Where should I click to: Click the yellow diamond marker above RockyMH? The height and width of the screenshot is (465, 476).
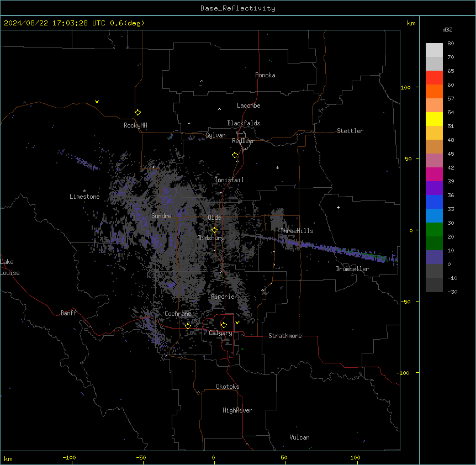pyautogui.click(x=138, y=113)
